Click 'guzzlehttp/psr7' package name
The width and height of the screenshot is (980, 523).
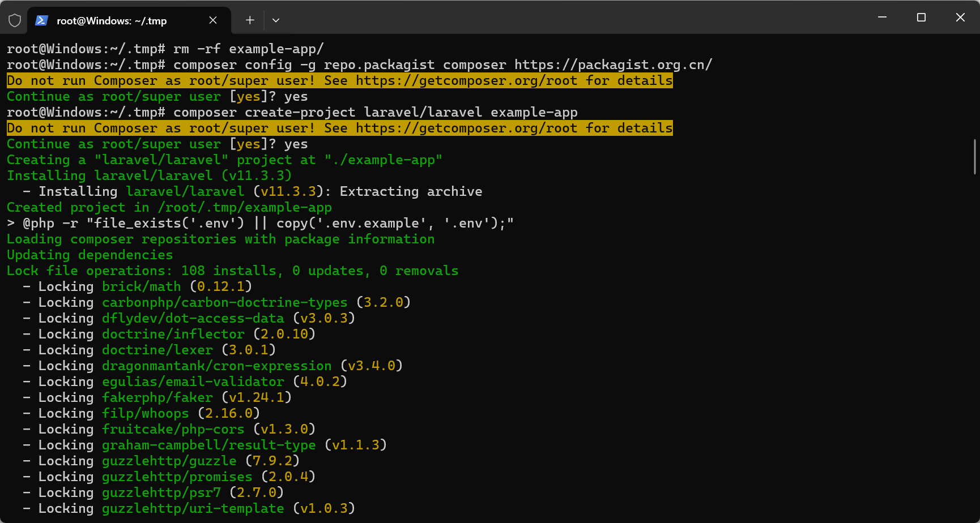[x=161, y=492]
